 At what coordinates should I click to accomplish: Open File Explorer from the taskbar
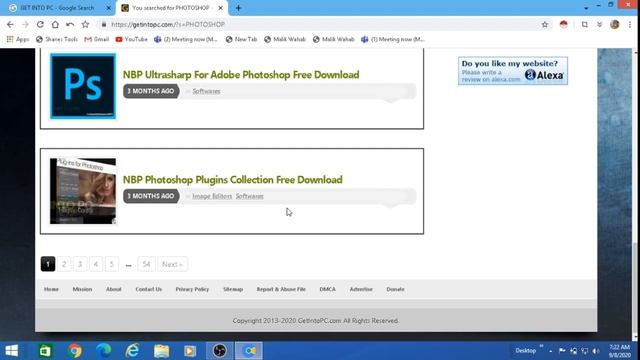[x=161, y=351]
